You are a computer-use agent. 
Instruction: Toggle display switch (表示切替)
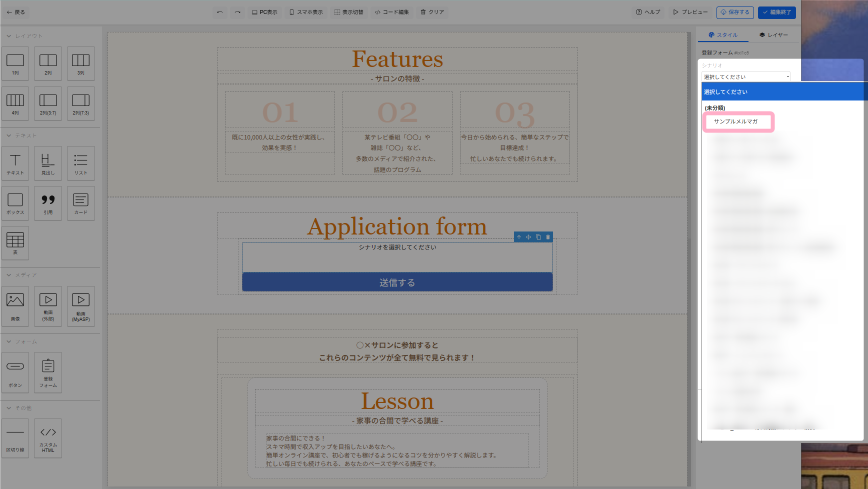[348, 12]
